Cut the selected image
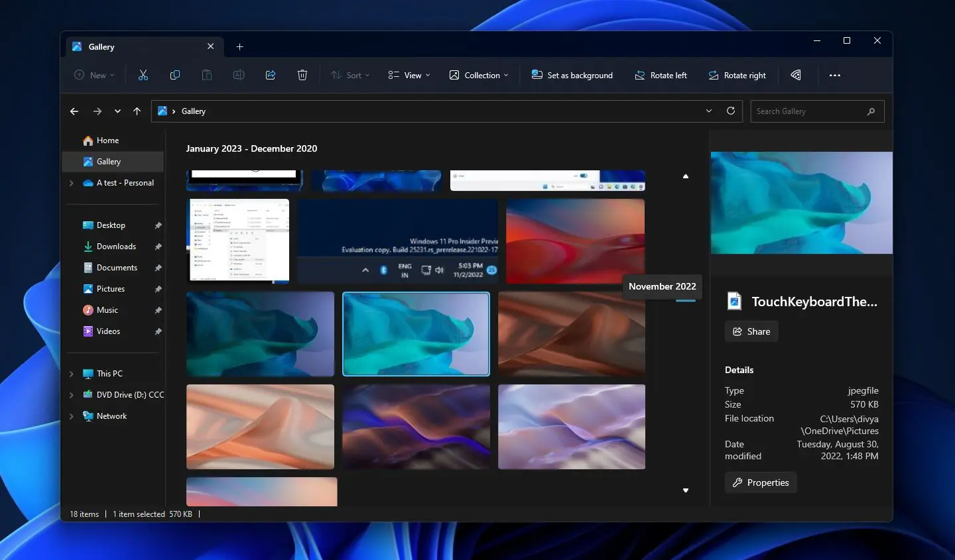Viewport: 955px width, 560px height. (x=143, y=75)
